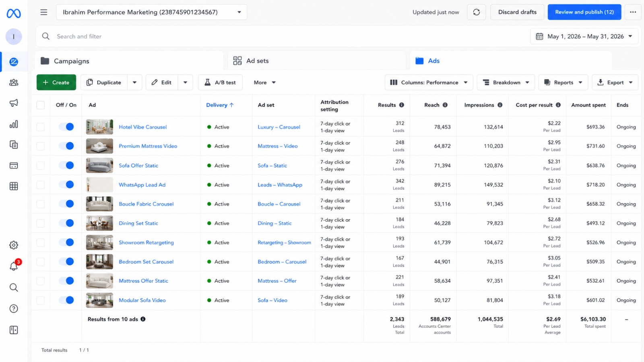Open the notifications bell icon
Viewport: 644px width, 362px height.
(14, 266)
